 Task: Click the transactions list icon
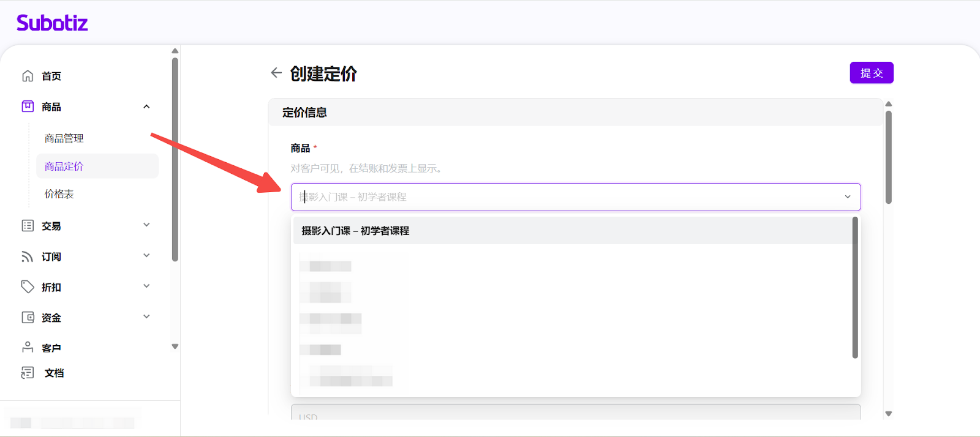(x=28, y=226)
